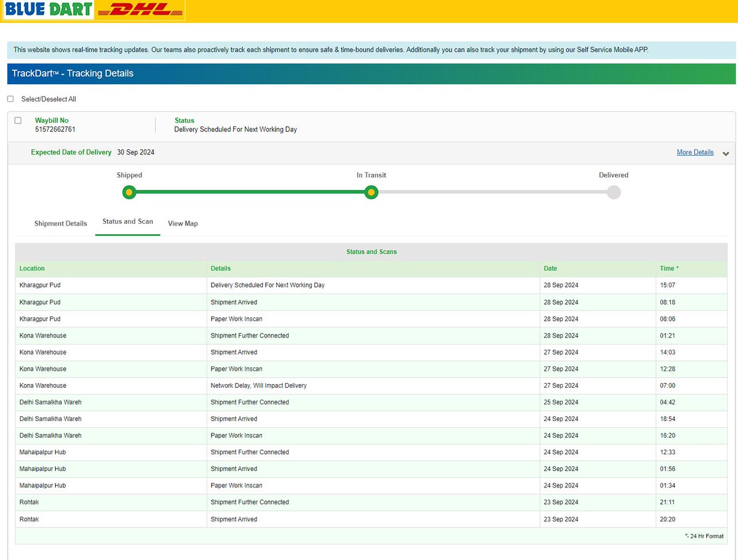Click Kona Warehouse in the 12:28 row

[42, 369]
